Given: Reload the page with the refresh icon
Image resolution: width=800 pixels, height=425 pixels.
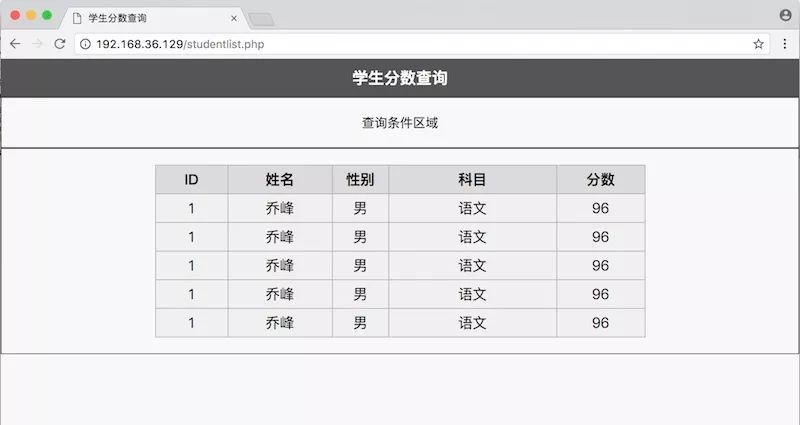Looking at the screenshot, I should [x=60, y=44].
